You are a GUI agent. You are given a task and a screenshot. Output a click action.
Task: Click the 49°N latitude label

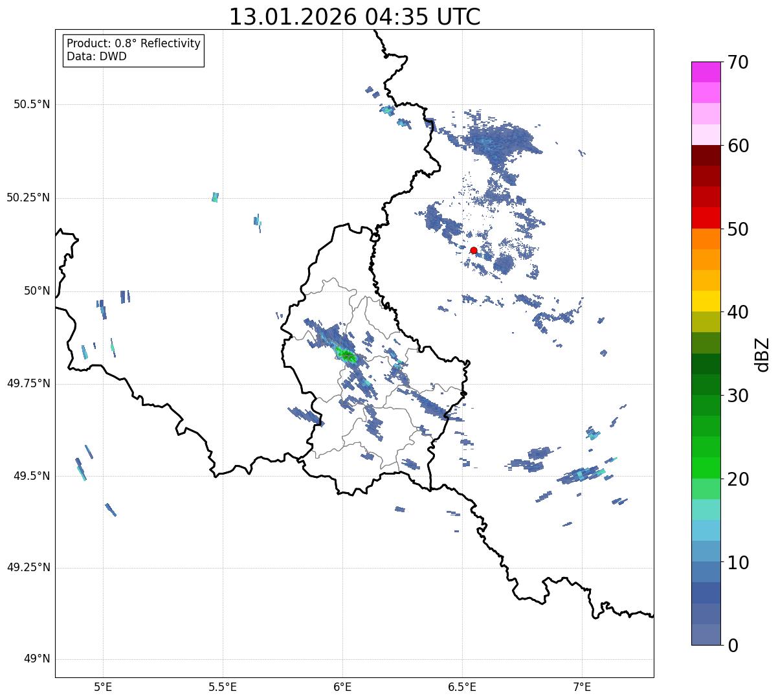[x=37, y=659]
